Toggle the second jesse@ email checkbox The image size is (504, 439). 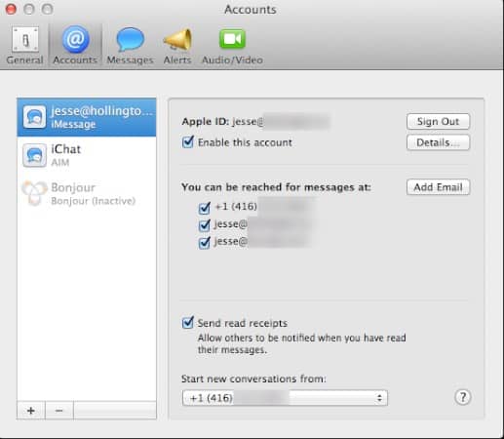(204, 243)
